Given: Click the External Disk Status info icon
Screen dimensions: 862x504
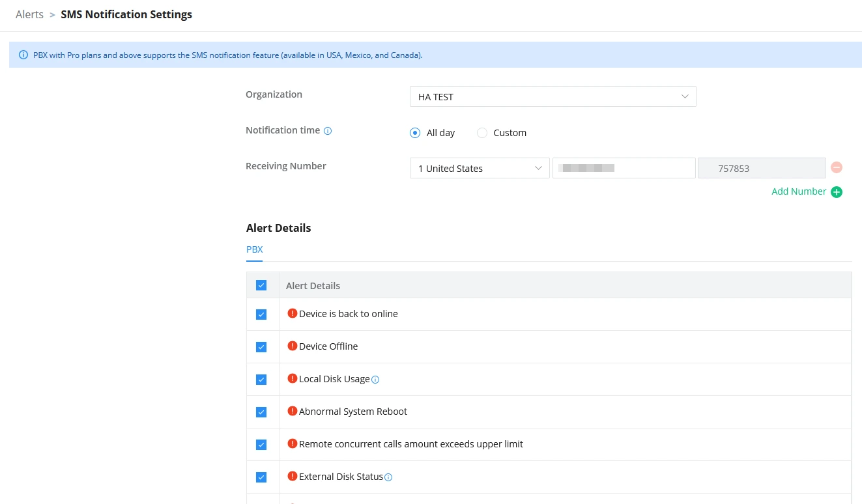Looking at the screenshot, I should [x=388, y=477].
